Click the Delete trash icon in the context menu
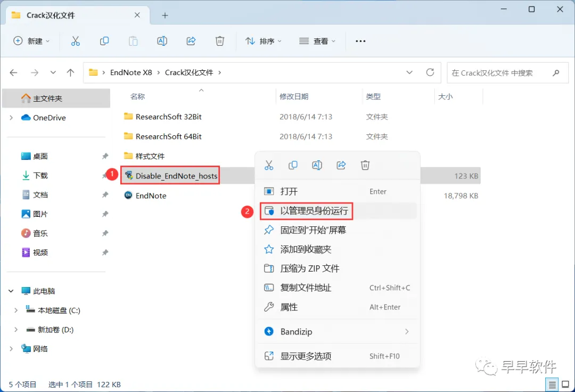The width and height of the screenshot is (575, 392). (365, 166)
